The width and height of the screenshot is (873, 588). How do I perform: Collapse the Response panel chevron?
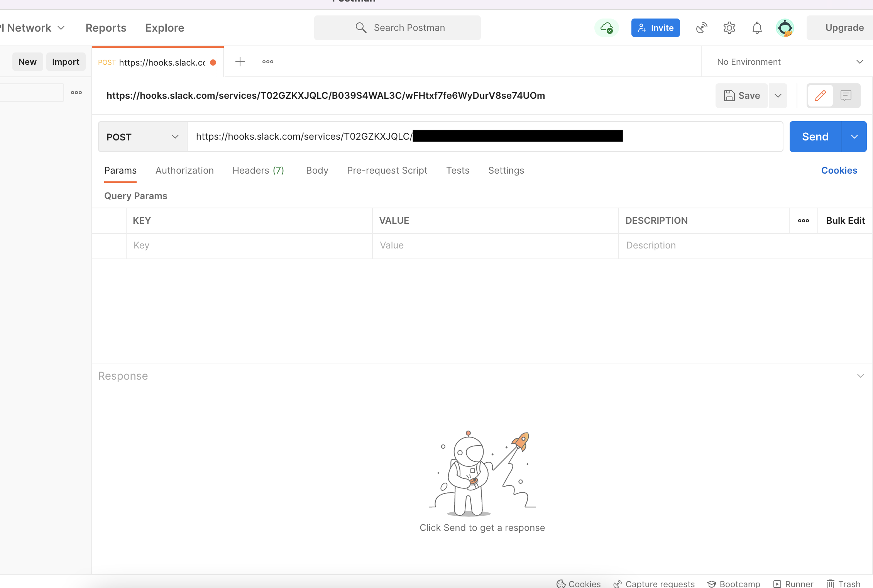pyautogui.click(x=860, y=376)
